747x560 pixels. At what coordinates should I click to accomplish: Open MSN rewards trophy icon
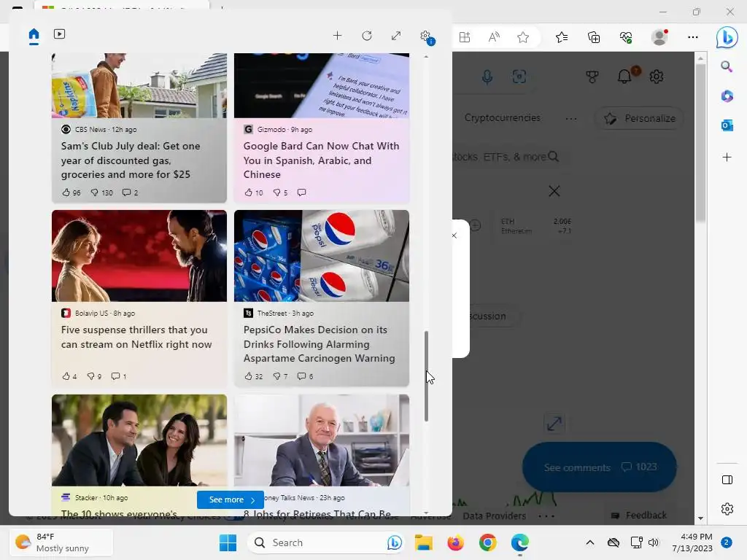[x=592, y=77]
